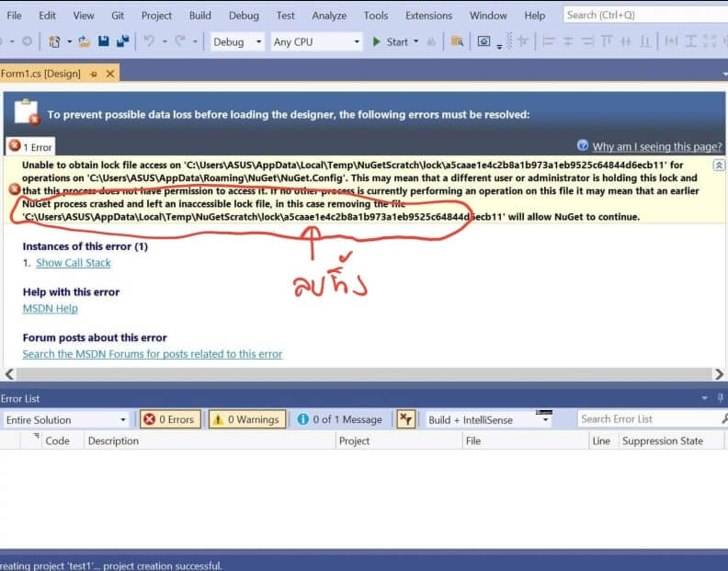Click the designer horizontal scrollbar track

[x=364, y=374]
